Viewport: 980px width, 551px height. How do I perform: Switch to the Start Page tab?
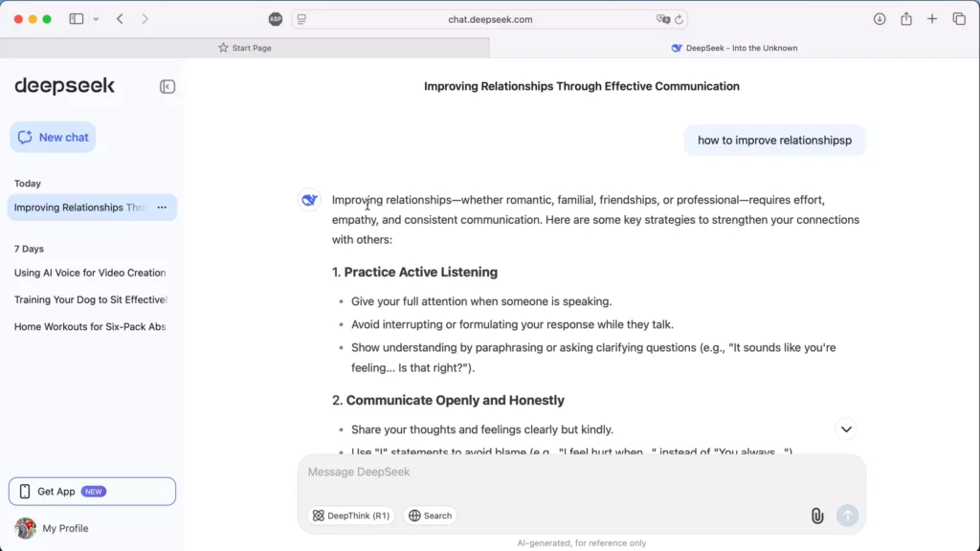[x=244, y=48]
